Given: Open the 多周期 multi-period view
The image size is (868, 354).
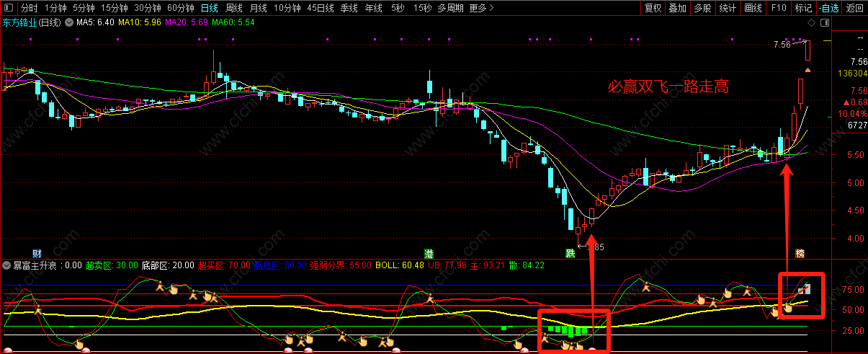Looking at the screenshot, I should click(451, 9).
